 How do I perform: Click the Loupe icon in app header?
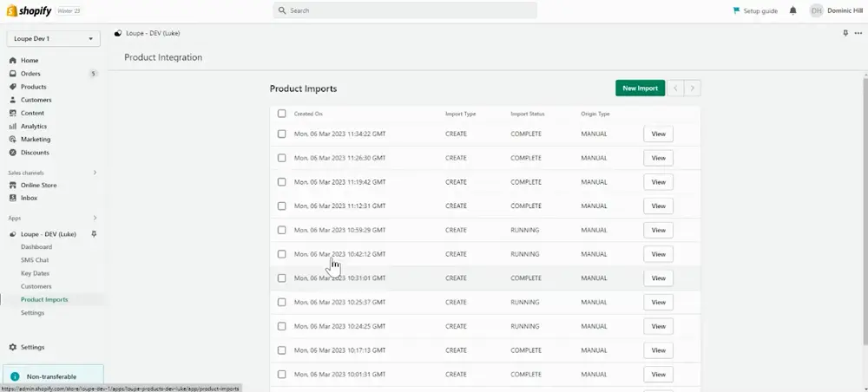click(x=118, y=33)
